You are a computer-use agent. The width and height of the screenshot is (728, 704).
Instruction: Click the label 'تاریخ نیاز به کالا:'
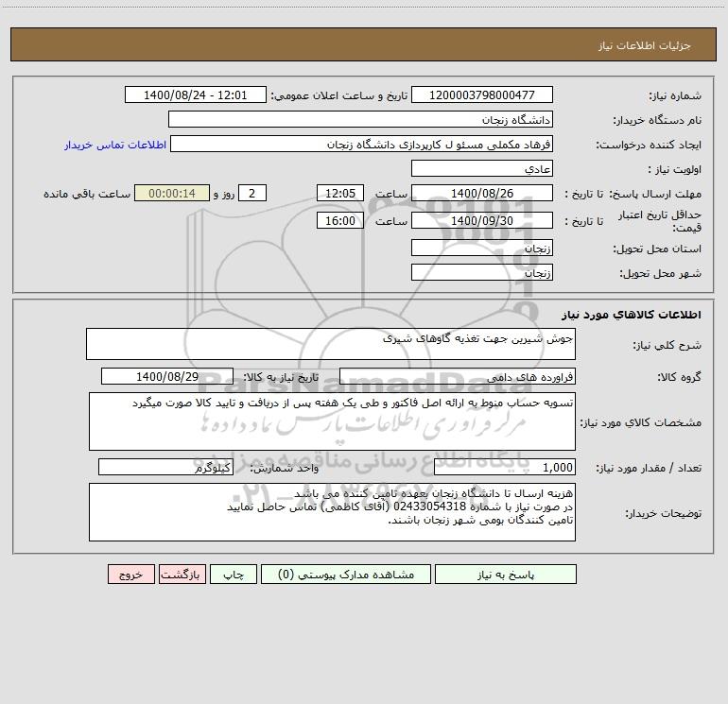point(282,377)
